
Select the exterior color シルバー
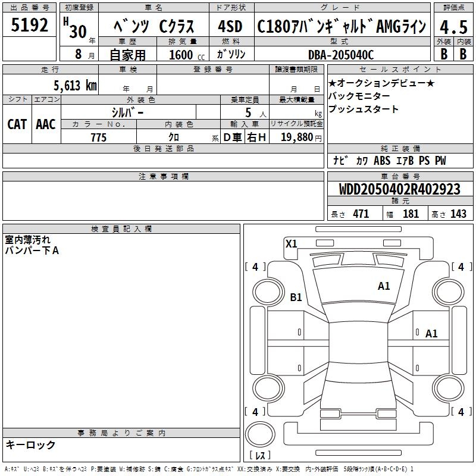click(x=127, y=112)
